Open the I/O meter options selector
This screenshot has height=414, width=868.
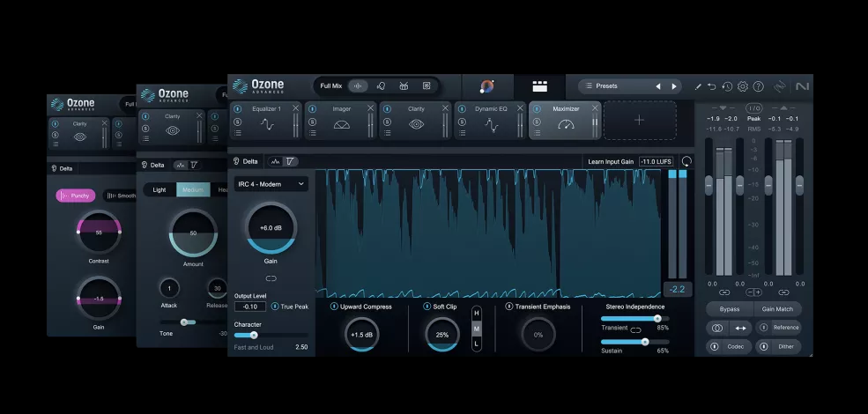click(x=754, y=108)
